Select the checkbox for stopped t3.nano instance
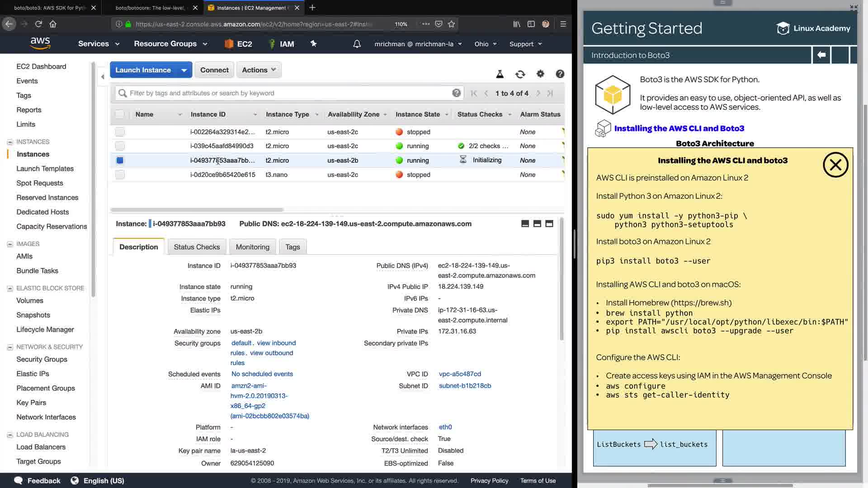Screen dimensions: 868x488 120,175
